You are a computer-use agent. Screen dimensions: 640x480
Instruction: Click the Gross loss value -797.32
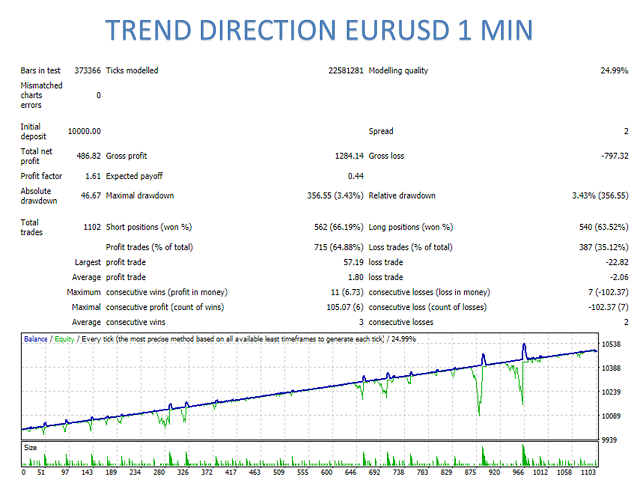(614, 156)
